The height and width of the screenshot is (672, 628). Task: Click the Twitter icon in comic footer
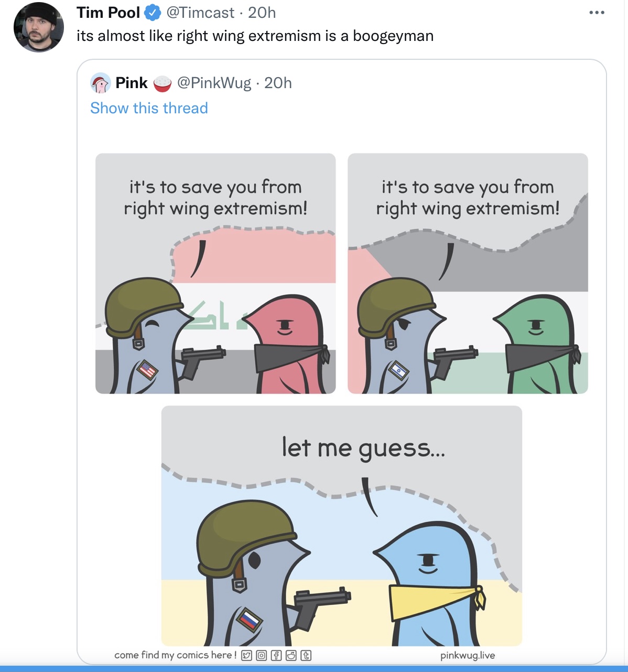pos(246,655)
